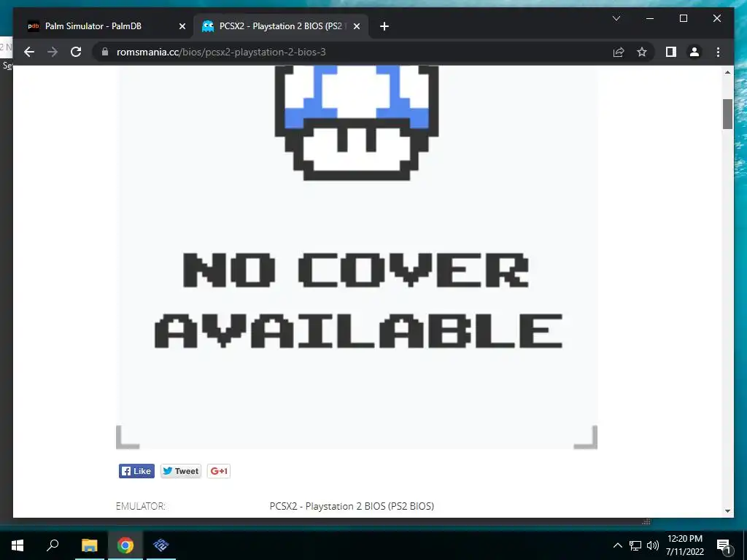The height and width of the screenshot is (560, 747).
Task: Close the Palm Simulator tab
Action: 182,26
